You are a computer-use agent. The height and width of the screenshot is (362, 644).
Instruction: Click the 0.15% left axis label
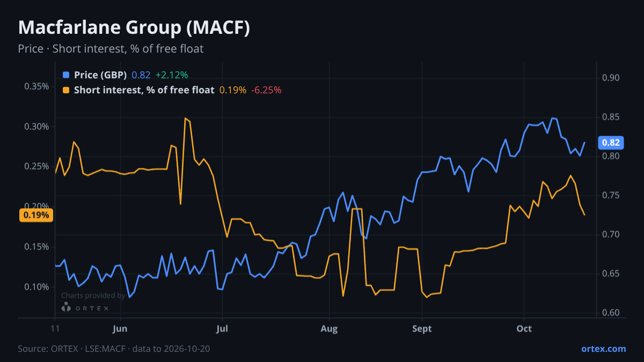click(36, 247)
